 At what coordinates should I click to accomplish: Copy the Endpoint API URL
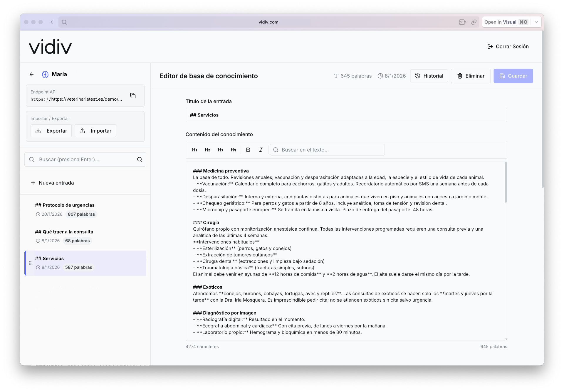[133, 96]
